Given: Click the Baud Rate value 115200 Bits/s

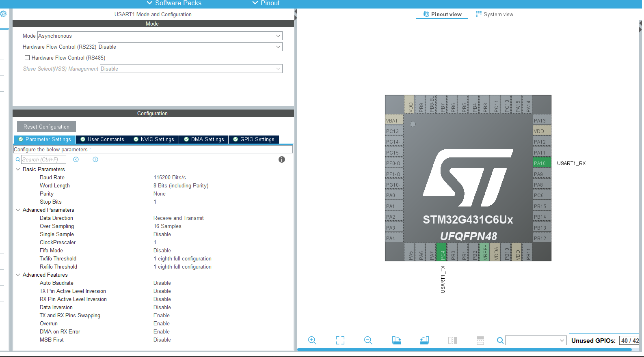Looking at the screenshot, I should (170, 177).
